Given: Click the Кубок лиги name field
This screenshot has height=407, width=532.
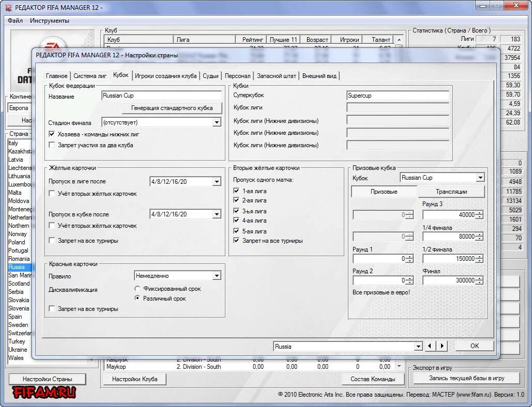Looking at the screenshot, I should tap(398, 108).
